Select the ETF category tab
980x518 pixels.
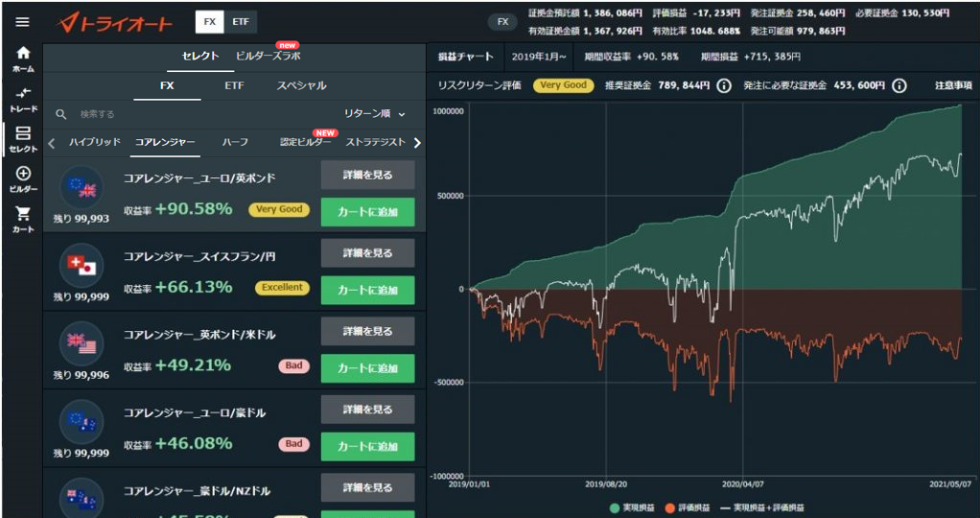[234, 85]
